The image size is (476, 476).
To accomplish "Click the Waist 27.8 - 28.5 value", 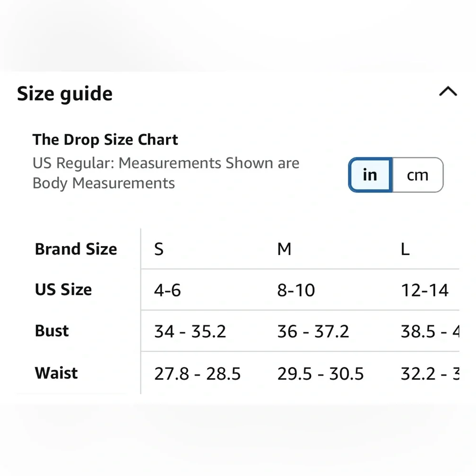I will 198,373.
